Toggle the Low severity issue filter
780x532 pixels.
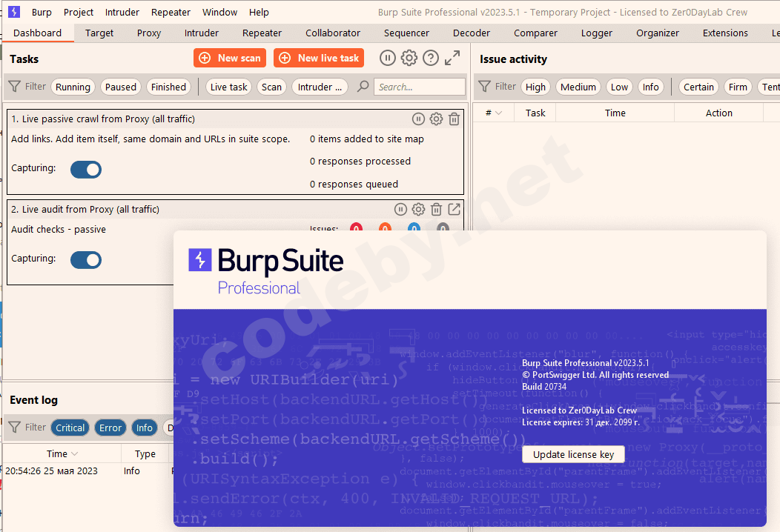[619, 87]
